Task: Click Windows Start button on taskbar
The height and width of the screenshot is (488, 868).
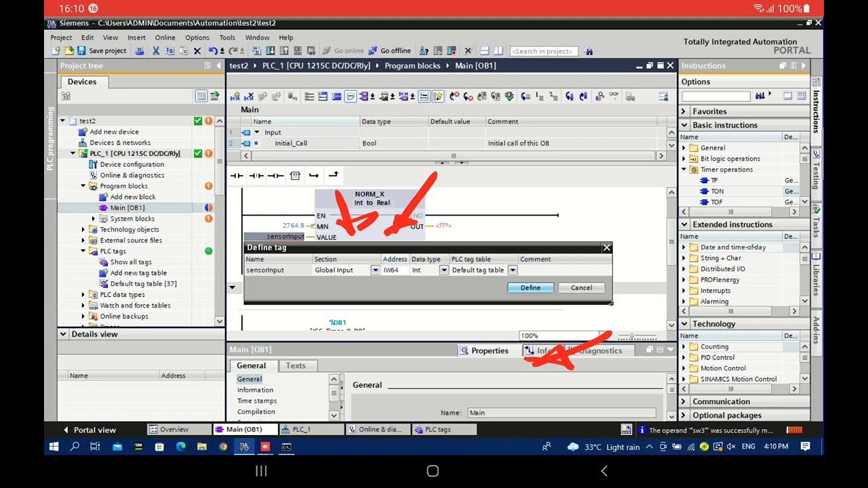Action: [x=54, y=447]
